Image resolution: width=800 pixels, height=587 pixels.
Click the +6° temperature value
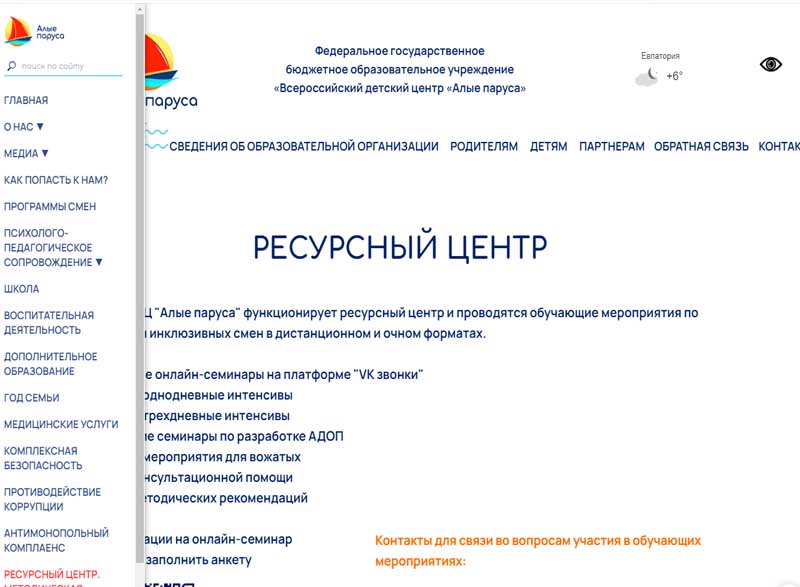coord(674,76)
